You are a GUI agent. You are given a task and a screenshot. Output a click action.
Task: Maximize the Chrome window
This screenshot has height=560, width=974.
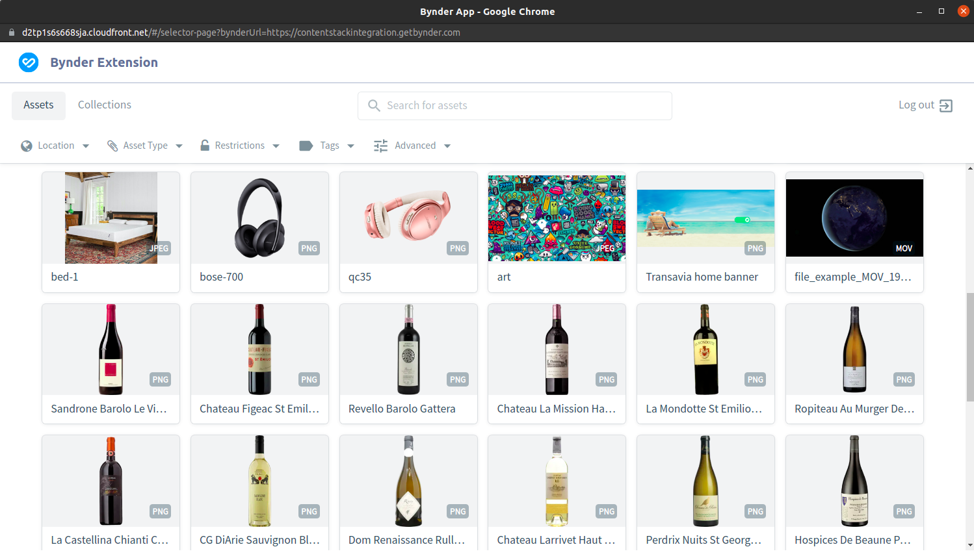(941, 11)
